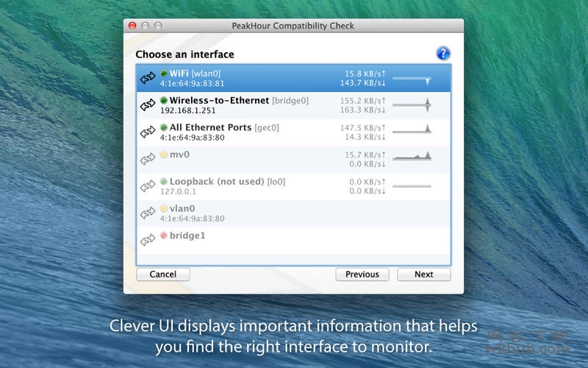Close the PeakHour Compatibility Check window
The image size is (588, 368).
tap(132, 26)
